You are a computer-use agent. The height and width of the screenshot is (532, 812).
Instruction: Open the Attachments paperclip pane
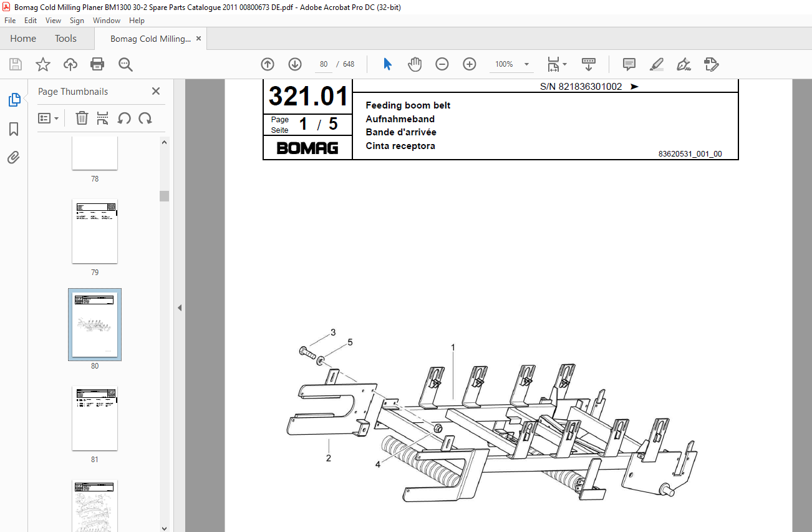click(x=14, y=158)
